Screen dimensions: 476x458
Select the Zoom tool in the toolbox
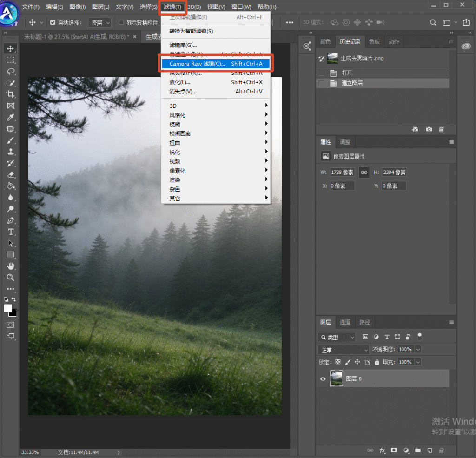click(x=11, y=278)
